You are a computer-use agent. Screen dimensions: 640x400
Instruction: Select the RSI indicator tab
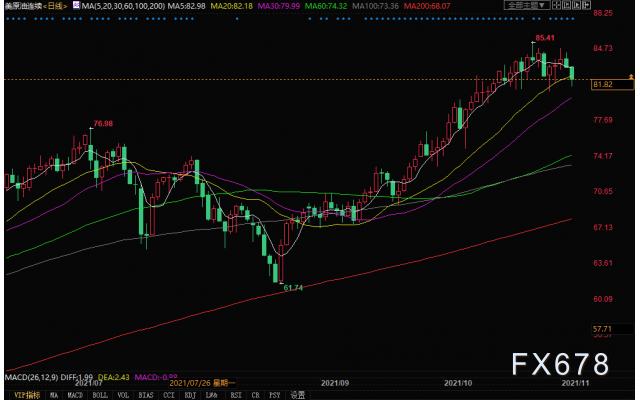(x=236, y=395)
